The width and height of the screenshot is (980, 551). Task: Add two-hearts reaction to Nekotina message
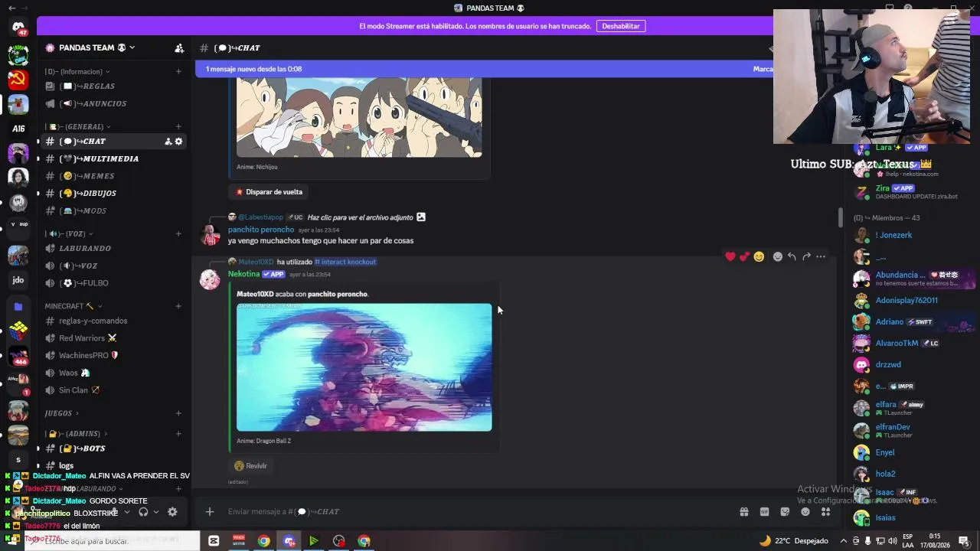[744, 256]
